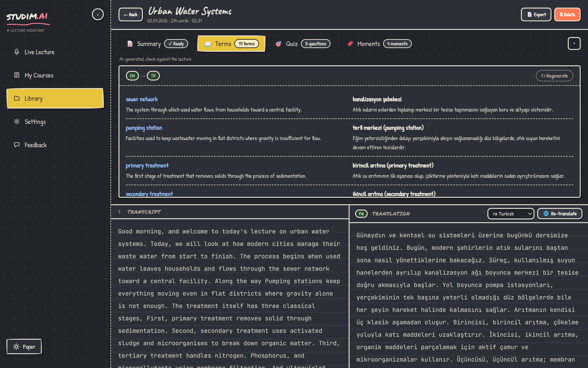Regenerate the terms list
Viewport: 588px width, 368px height.
(555, 76)
